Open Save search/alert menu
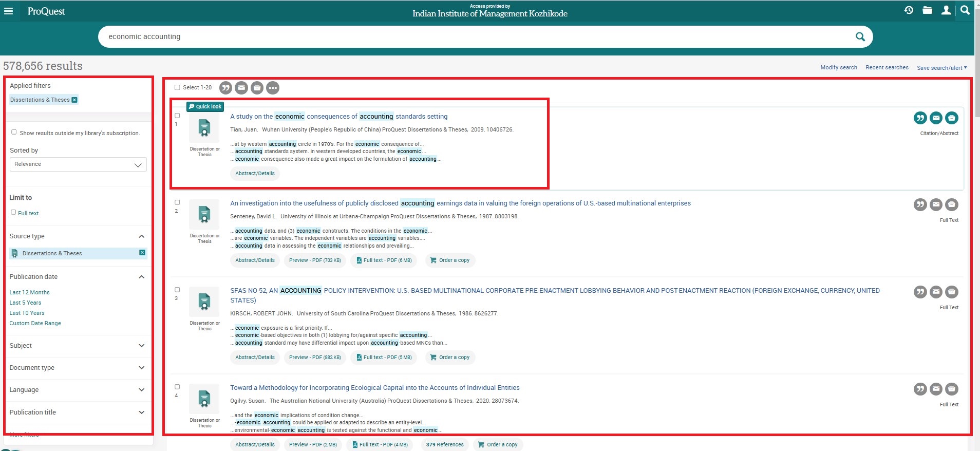Viewport: 980px width, 451px height. pos(941,68)
